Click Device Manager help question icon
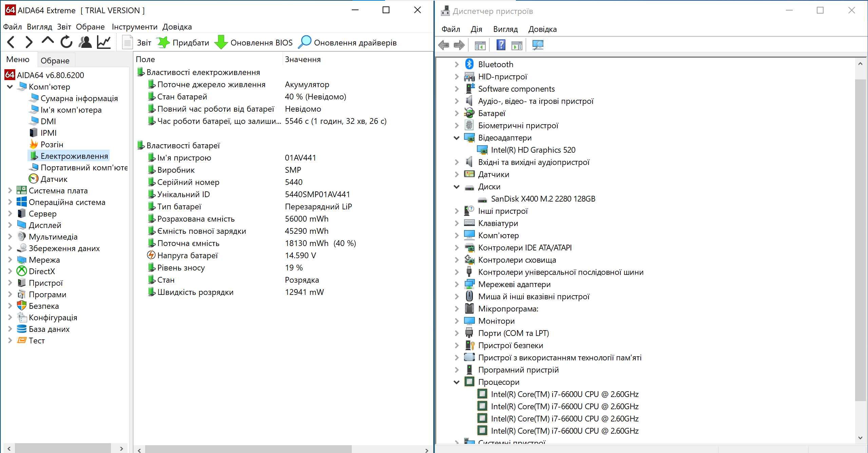The width and height of the screenshot is (868, 453). (x=501, y=45)
